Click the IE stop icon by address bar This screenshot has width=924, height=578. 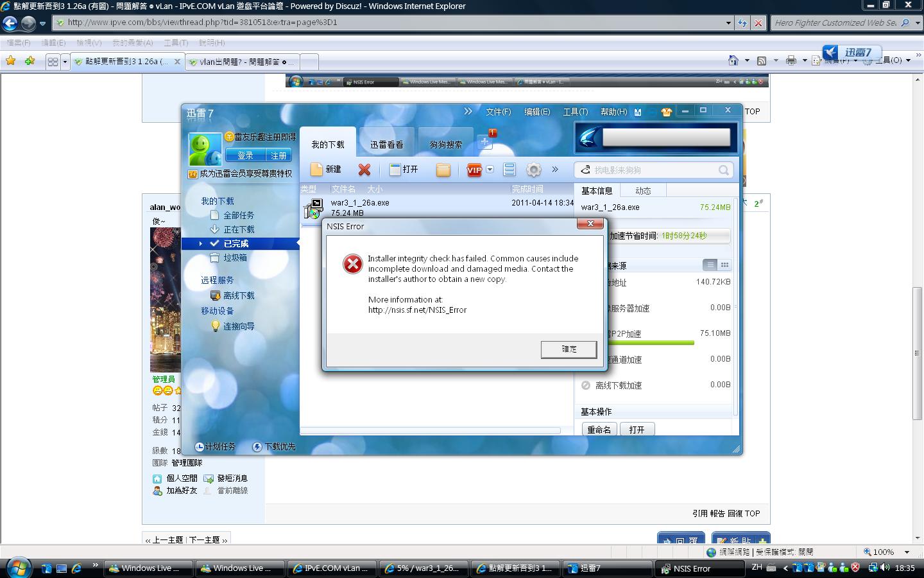pyautogui.click(x=758, y=22)
